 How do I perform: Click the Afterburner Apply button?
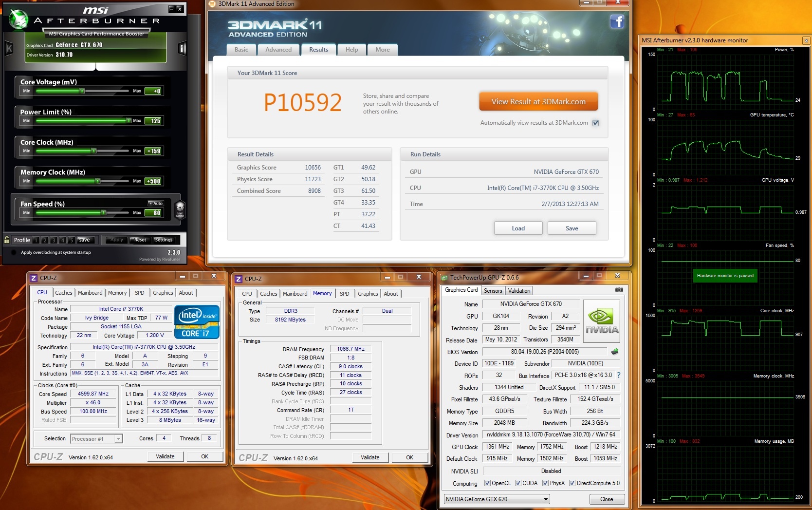[117, 240]
